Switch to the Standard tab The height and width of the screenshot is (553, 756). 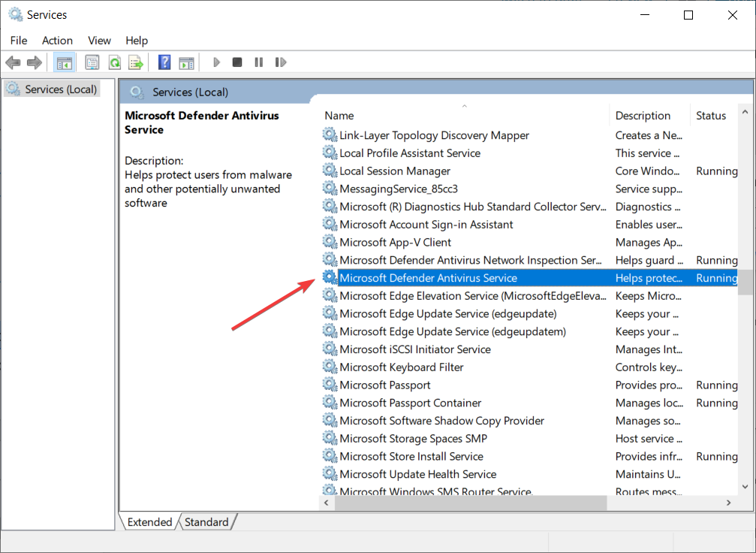pos(206,522)
